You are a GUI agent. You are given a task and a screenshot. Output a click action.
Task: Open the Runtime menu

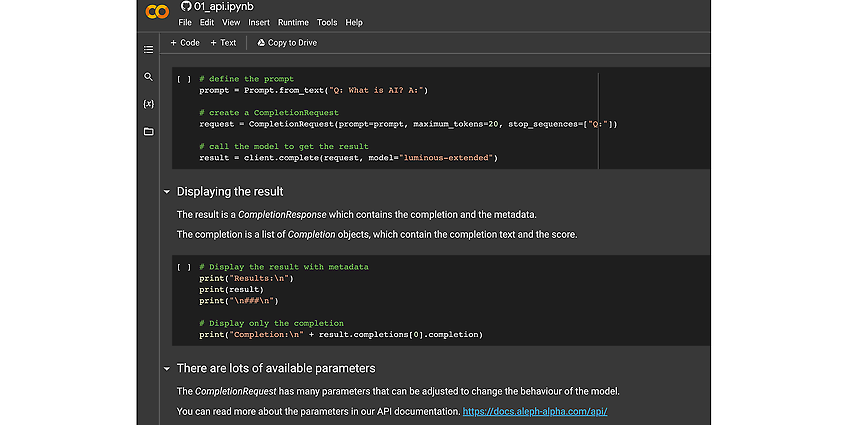pos(293,23)
